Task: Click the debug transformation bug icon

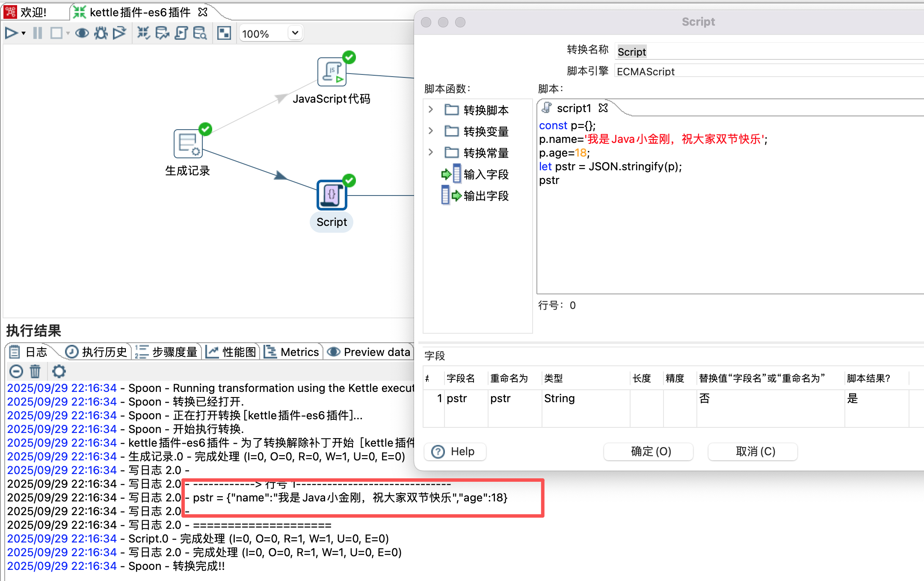Action: pyautogui.click(x=101, y=33)
